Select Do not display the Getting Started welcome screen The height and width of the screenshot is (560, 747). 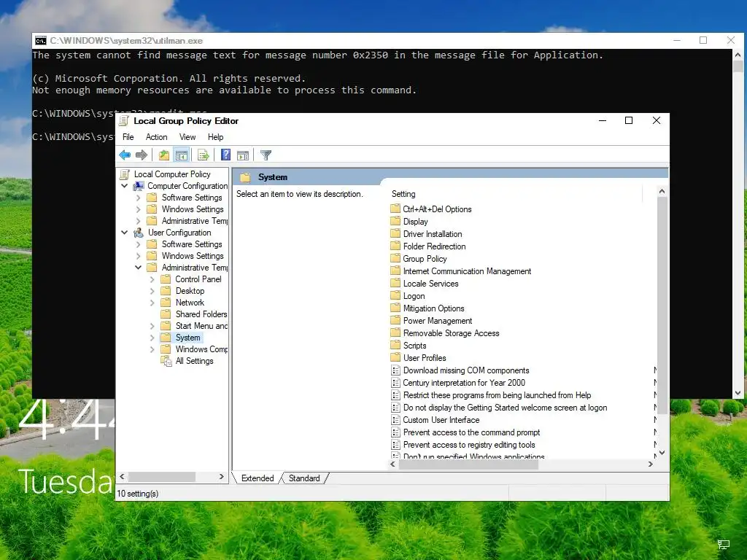(505, 407)
